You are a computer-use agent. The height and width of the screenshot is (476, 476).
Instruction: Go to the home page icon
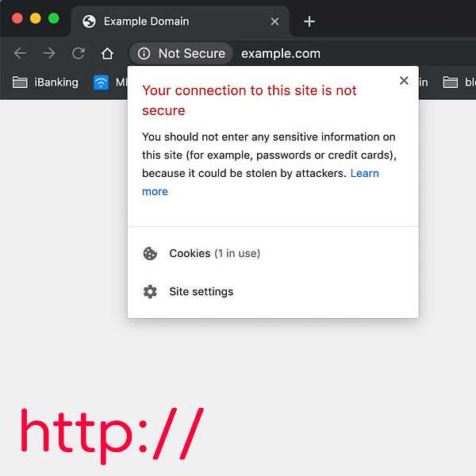tap(107, 53)
